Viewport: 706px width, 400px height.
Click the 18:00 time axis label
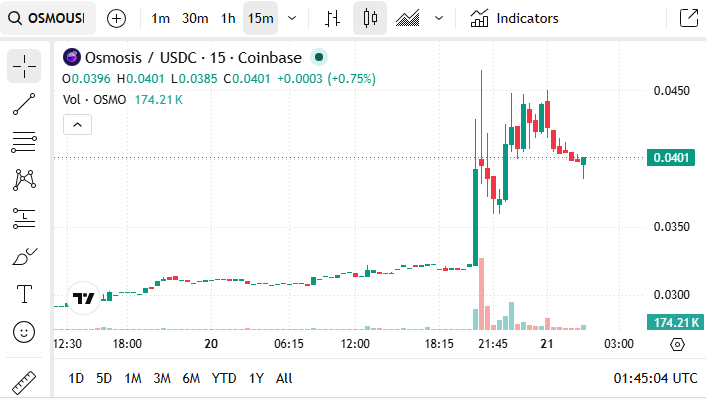127,344
